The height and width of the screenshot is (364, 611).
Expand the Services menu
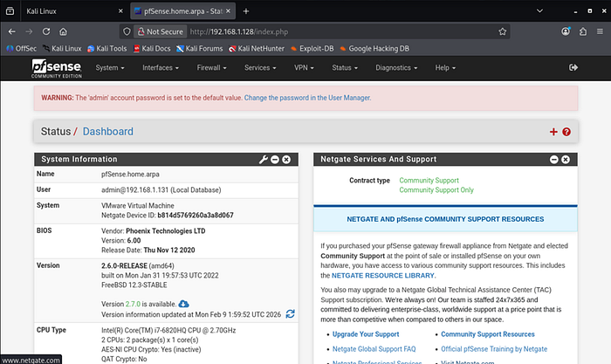(x=260, y=67)
